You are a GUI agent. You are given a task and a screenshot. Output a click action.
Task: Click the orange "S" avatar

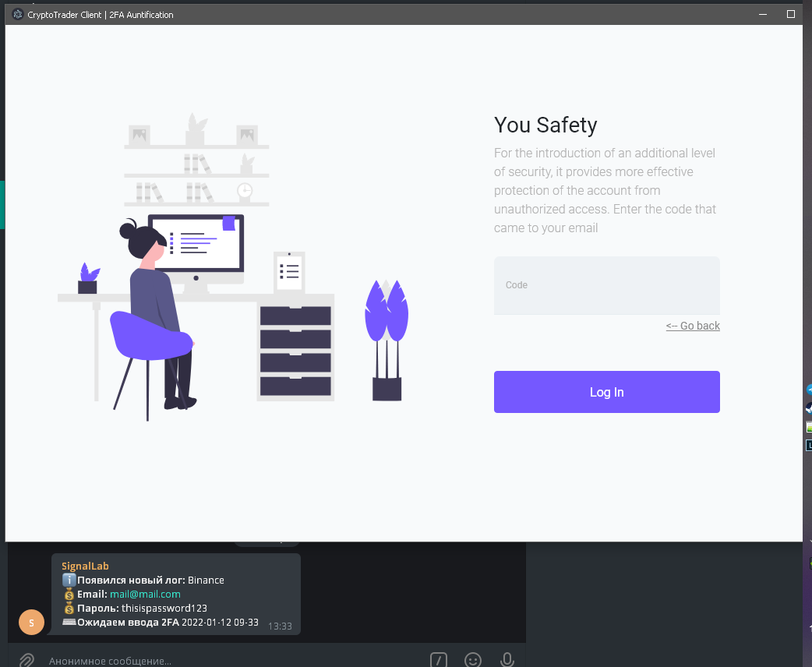(31, 622)
